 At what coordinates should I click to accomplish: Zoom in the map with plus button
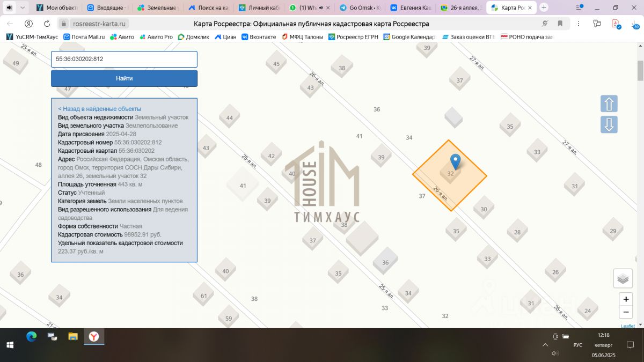pyautogui.click(x=626, y=299)
